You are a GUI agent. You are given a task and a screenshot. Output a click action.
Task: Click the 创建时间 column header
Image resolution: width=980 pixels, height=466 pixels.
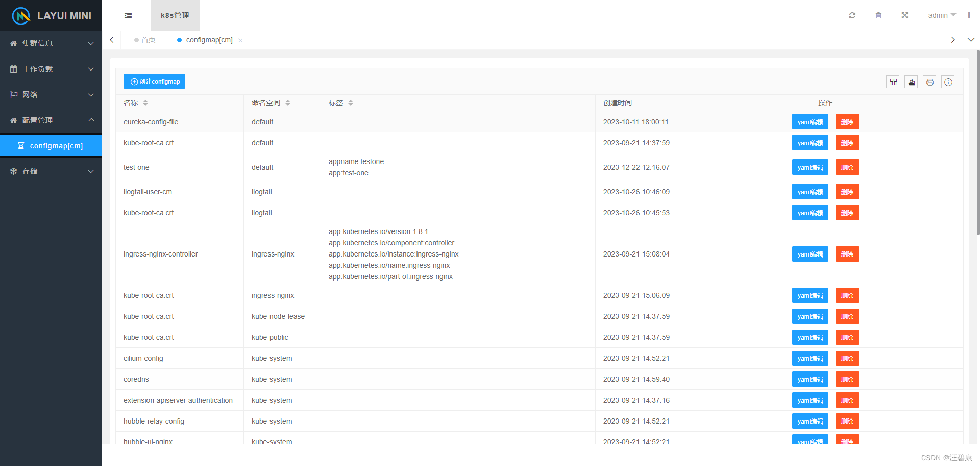(642, 103)
